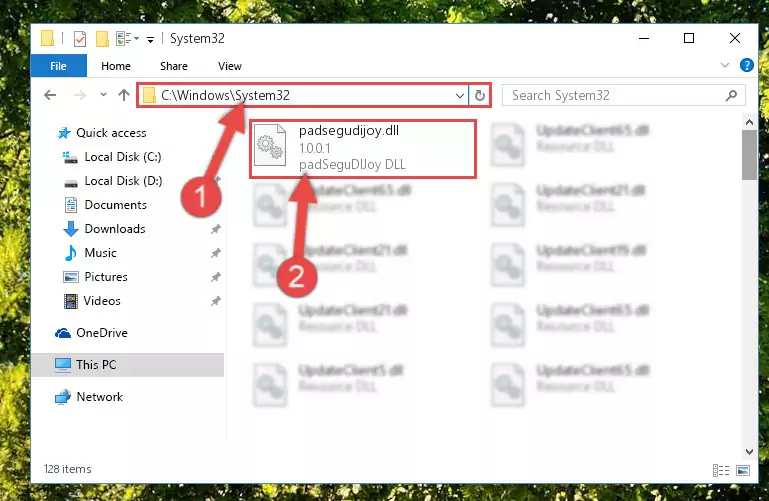Click the Videos film strip icon

(x=71, y=301)
